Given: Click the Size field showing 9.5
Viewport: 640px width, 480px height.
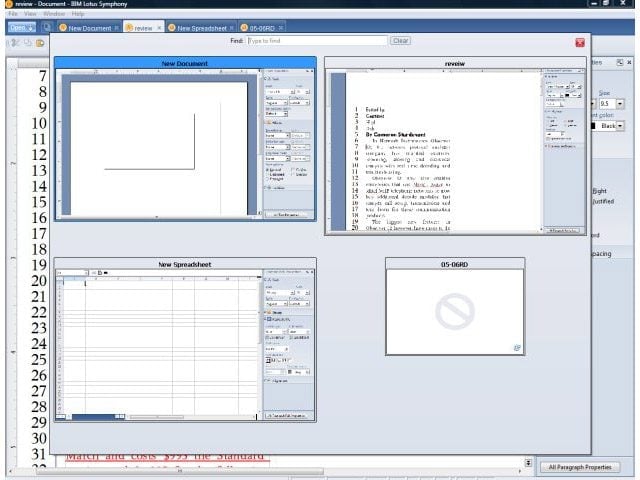Looking at the screenshot, I should coord(607,104).
